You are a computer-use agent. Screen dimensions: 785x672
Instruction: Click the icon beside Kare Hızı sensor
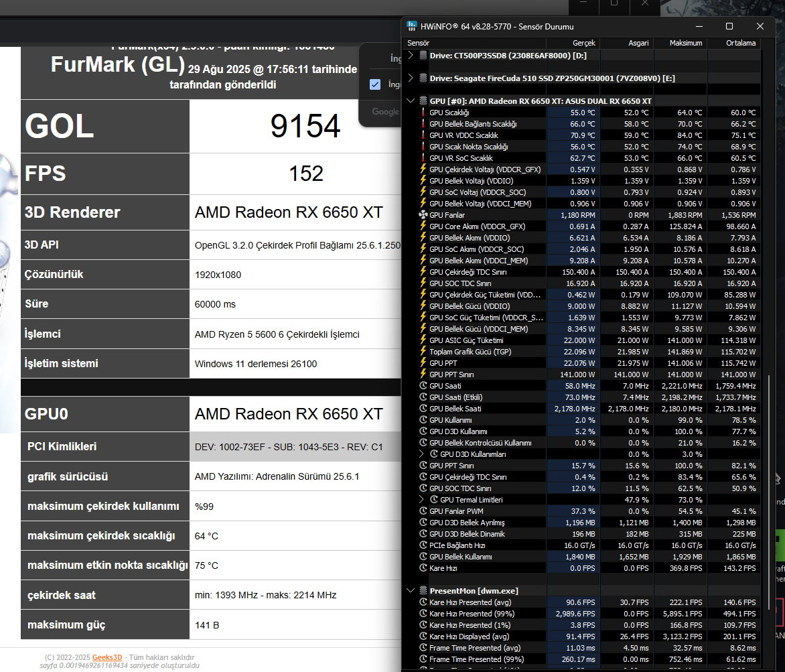click(423, 568)
